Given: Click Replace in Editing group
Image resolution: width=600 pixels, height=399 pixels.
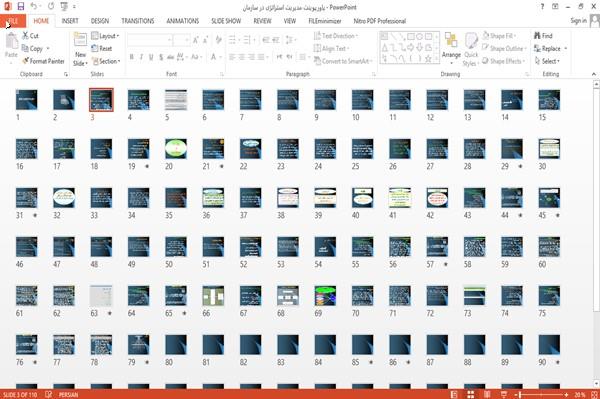Looking at the screenshot, I should point(548,49).
